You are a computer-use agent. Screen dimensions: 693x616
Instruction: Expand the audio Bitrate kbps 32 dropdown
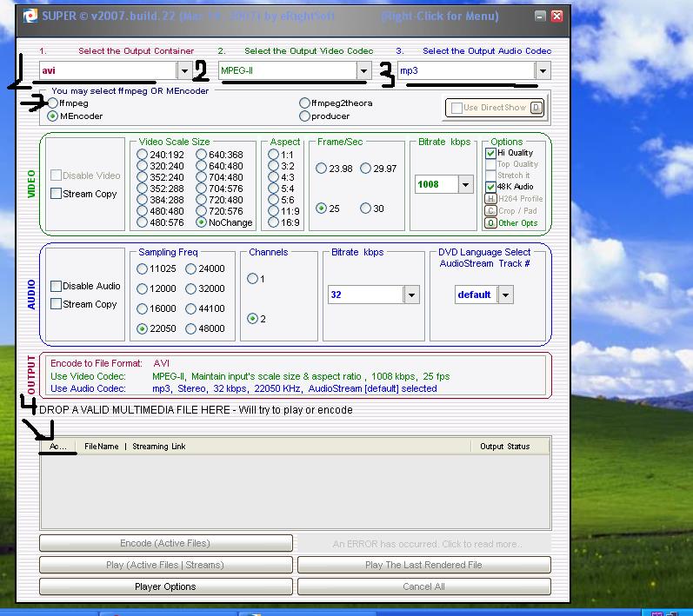[x=411, y=295]
